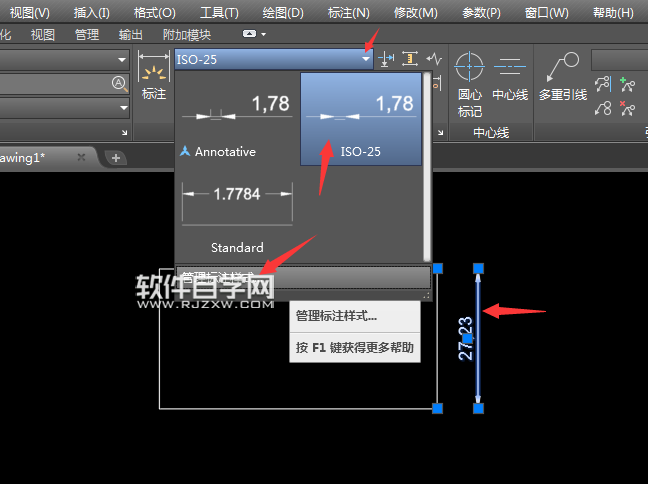Switch to the 管理 ribbon tab
Screen dimensions: 648x484
(x=87, y=35)
